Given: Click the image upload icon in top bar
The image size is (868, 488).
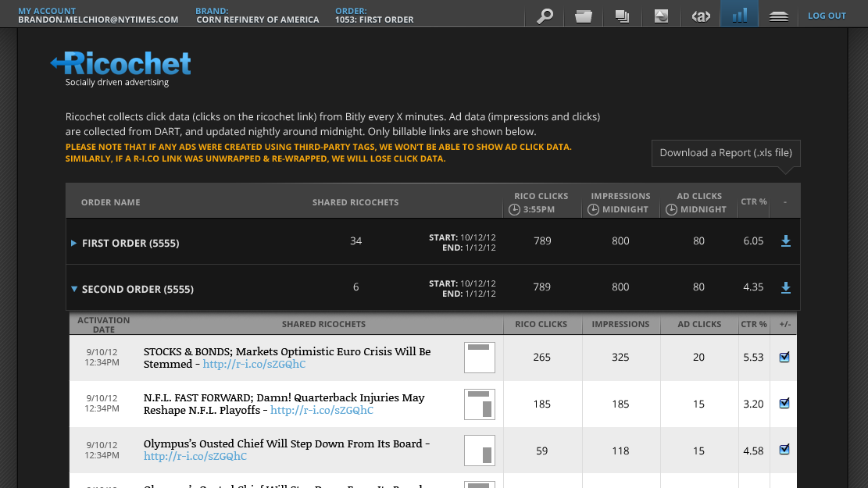Looking at the screenshot, I should point(661,16).
